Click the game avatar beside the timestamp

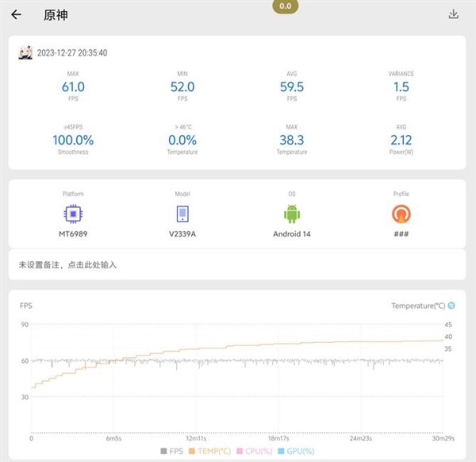pyautogui.click(x=25, y=52)
